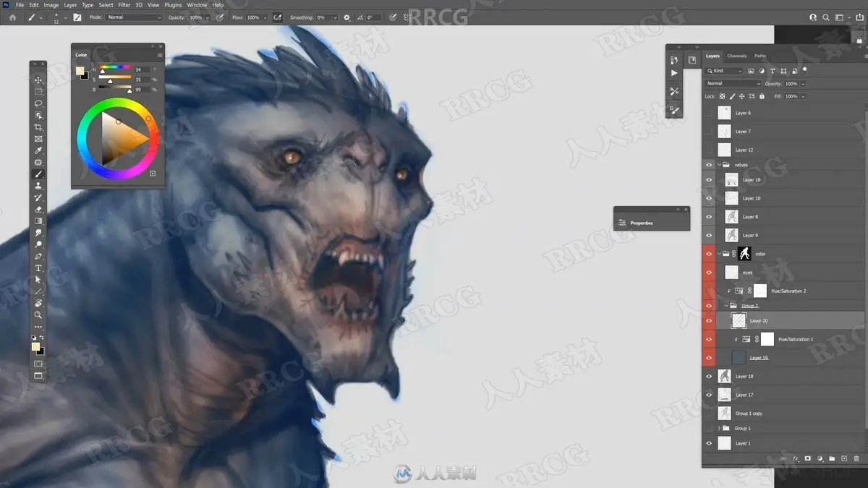The width and height of the screenshot is (868, 488).
Task: Pick the Horizontal Type tool
Action: point(38,268)
